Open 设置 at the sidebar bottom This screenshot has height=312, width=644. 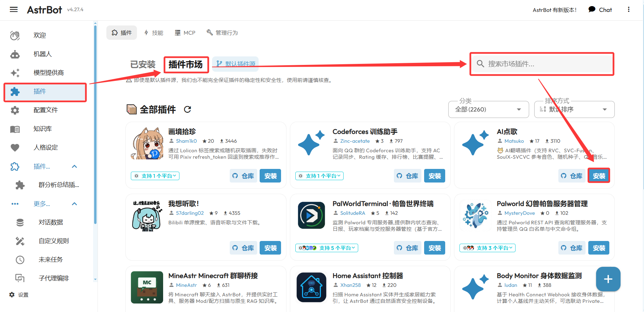(19, 295)
